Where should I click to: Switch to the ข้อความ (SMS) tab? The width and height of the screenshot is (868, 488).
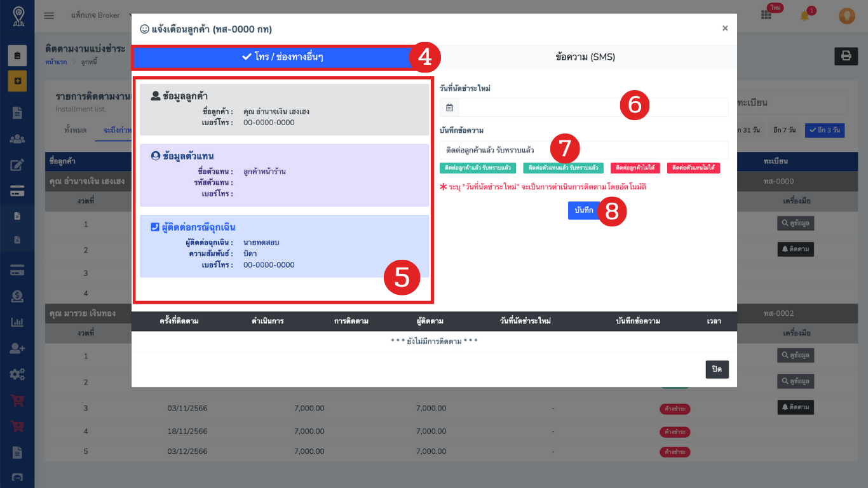click(x=585, y=57)
